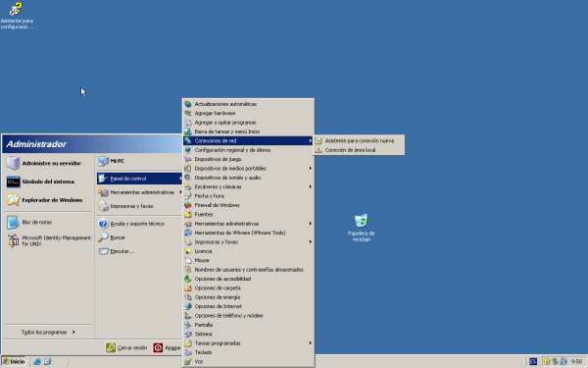Click Configuración regional y de idioma icon
Image resolution: width=588 pixels, height=368 pixels.
coord(188,150)
